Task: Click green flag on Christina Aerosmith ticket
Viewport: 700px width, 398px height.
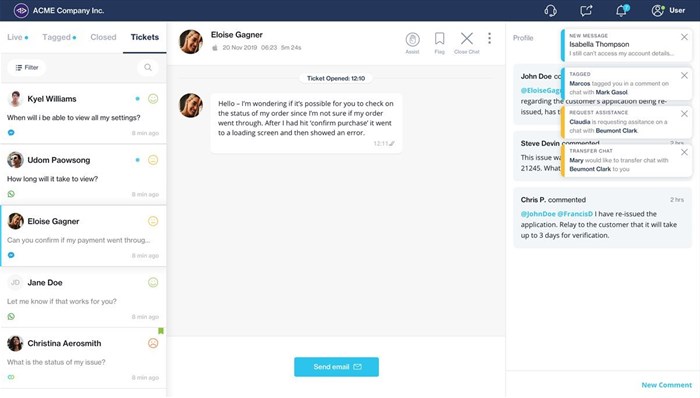Action: point(161,331)
